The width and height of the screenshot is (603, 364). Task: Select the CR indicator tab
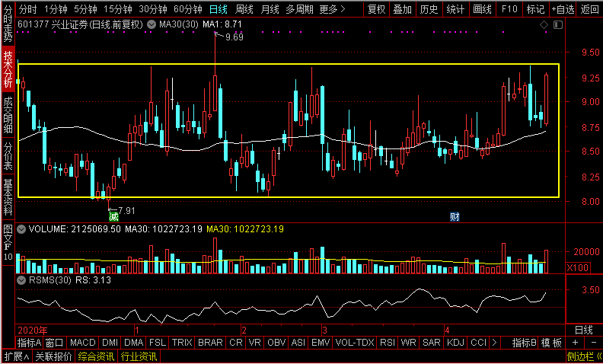click(x=236, y=342)
